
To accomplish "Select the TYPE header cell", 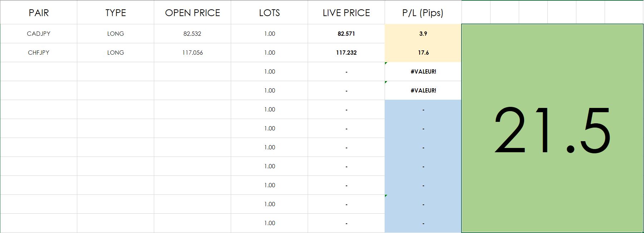I will point(116,13).
